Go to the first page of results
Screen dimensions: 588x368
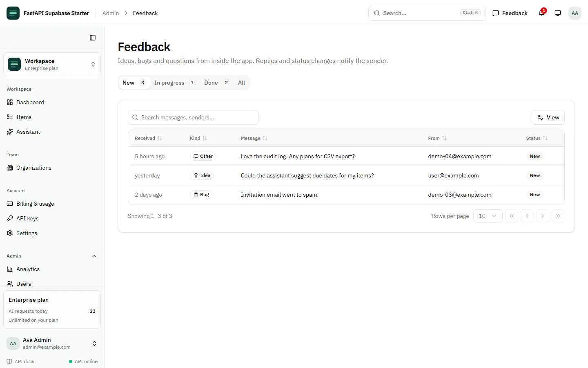(512, 216)
